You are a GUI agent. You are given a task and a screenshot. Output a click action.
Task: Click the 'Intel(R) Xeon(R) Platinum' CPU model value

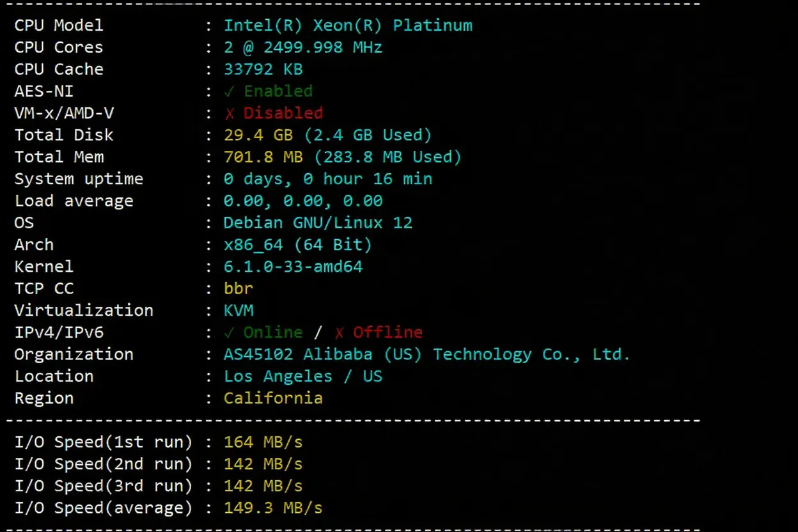348,26
